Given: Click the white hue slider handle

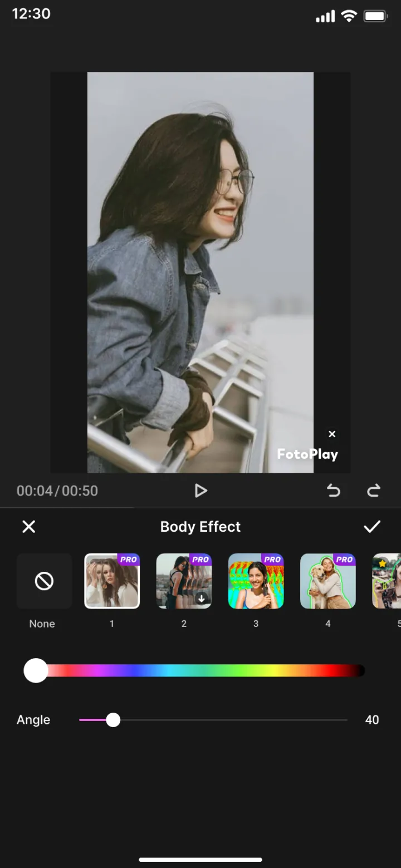Looking at the screenshot, I should pos(36,671).
